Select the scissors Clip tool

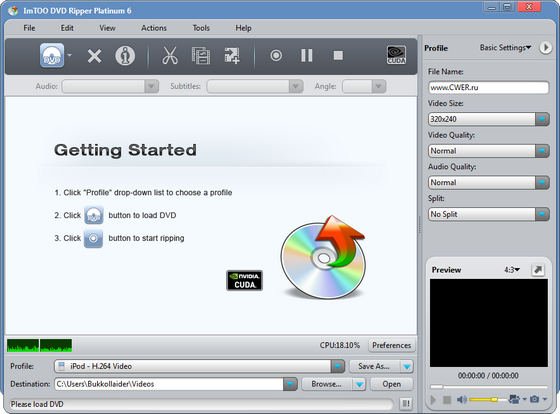(170, 56)
